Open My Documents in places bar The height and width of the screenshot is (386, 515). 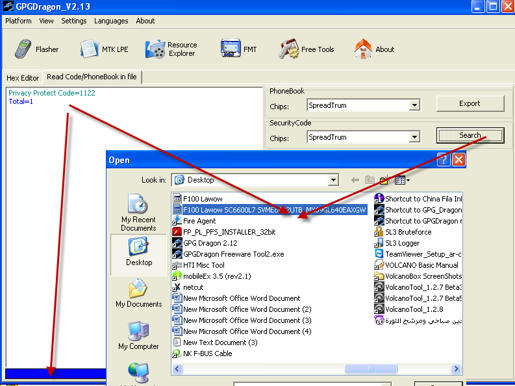pyautogui.click(x=138, y=293)
